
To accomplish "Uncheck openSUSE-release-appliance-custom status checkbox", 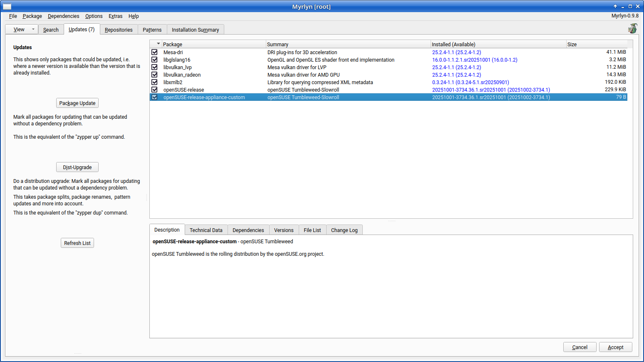I will [x=154, y=97].
